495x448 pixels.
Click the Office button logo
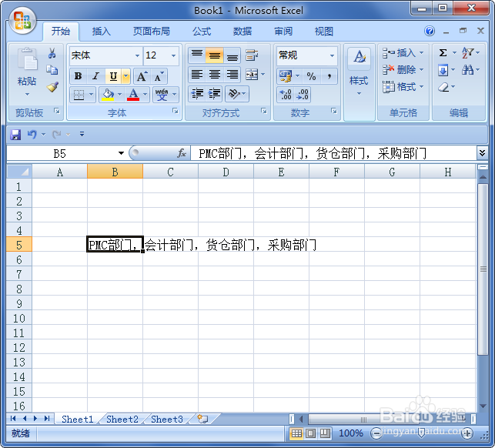(x=22, y=21)
